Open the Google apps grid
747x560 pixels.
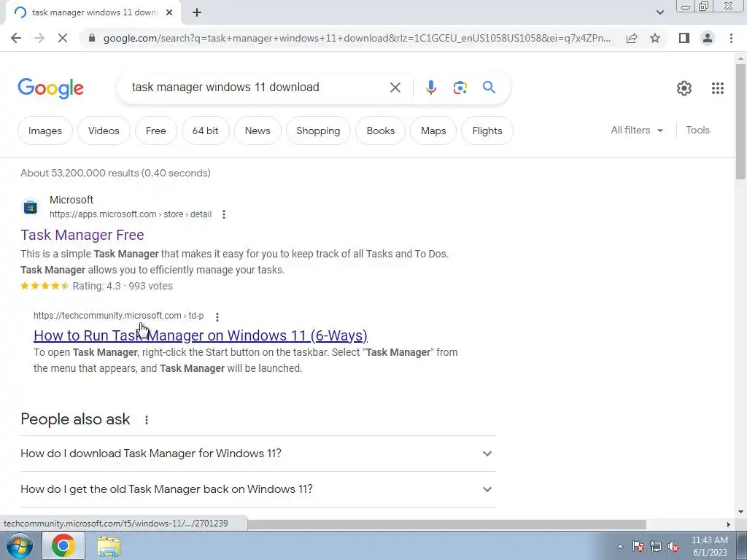[718, 88]
